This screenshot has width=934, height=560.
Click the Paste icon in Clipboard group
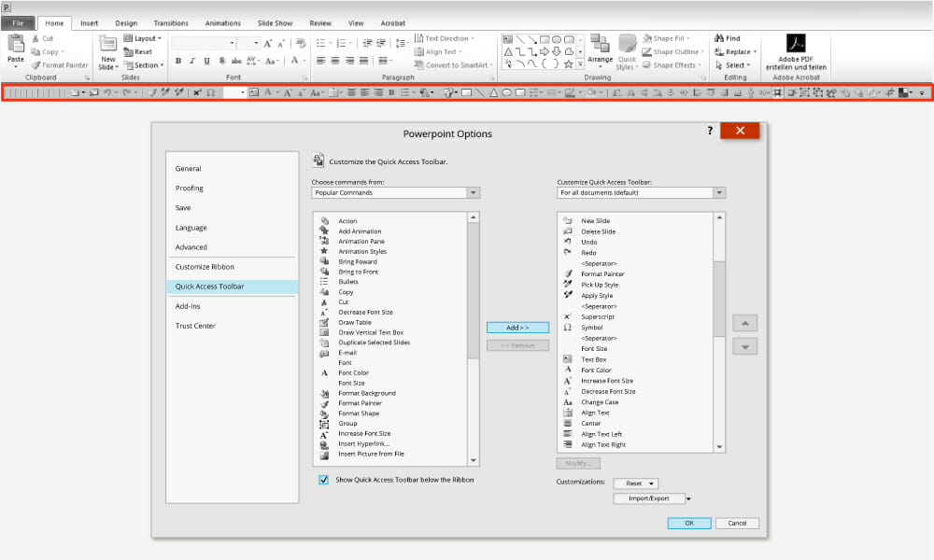[16, 44]
